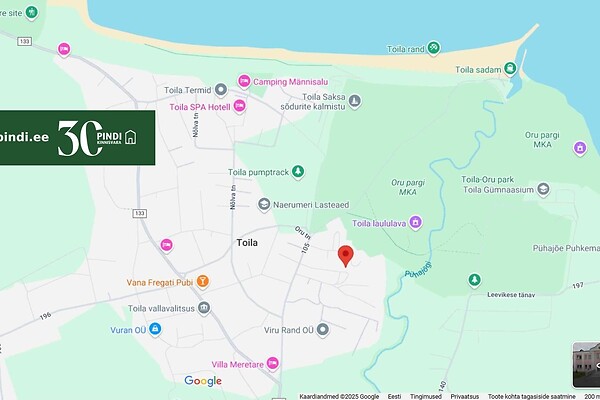Open the Toila sadam harbor marker
This screenshot has height=400, width=600.
[510, 69]
